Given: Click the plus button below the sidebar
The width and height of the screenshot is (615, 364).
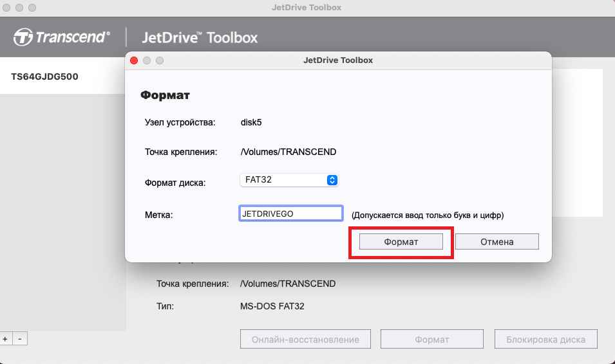Looking at the screenshot, I should 6,338.
